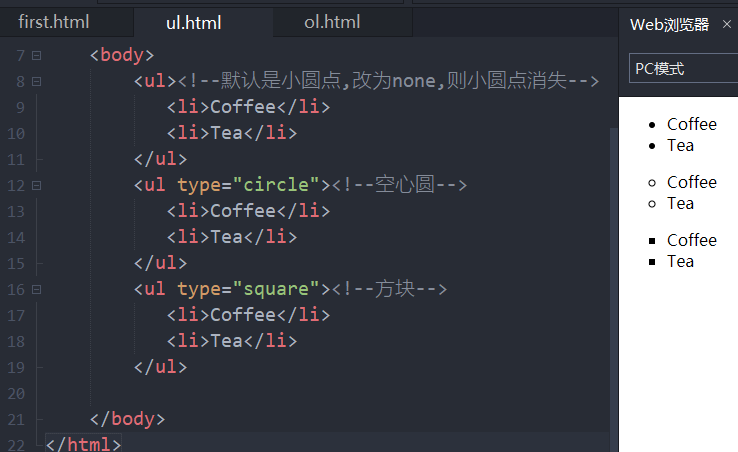Click closing </ul> tag on line 11
The height and width of the screenshot is (452, 738).
[160, 159]
